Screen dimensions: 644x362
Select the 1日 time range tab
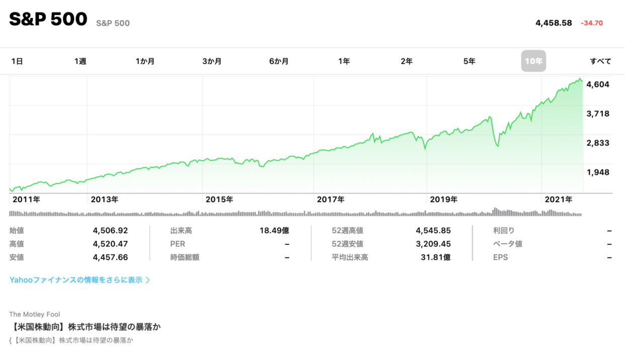tap(17, 61)
